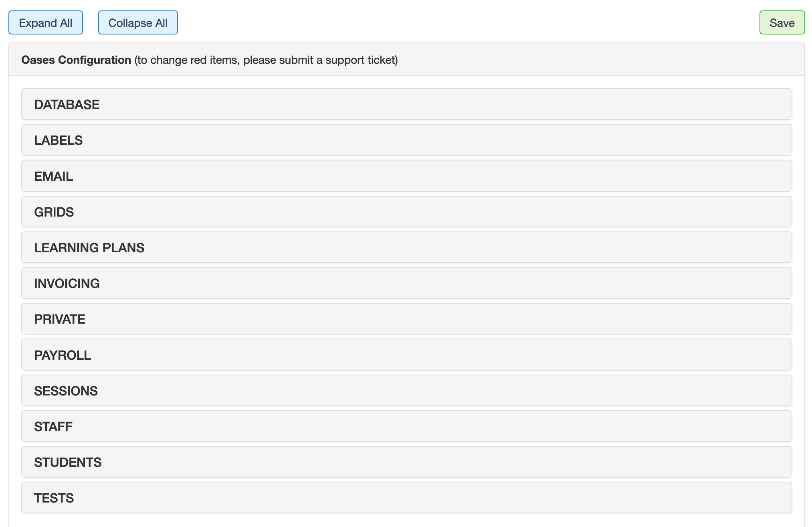The height and width of the screenshot is (527, 812).
Task: Expand the EMAIL settings section
Action: (406, 176)
